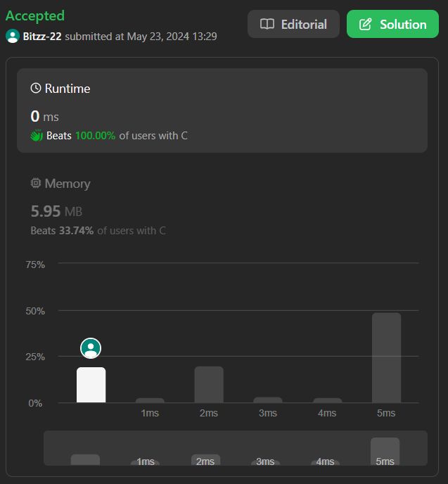Select the tall 5ms distribution bar
Screen dimensions: 448x484
click(387, 358)
